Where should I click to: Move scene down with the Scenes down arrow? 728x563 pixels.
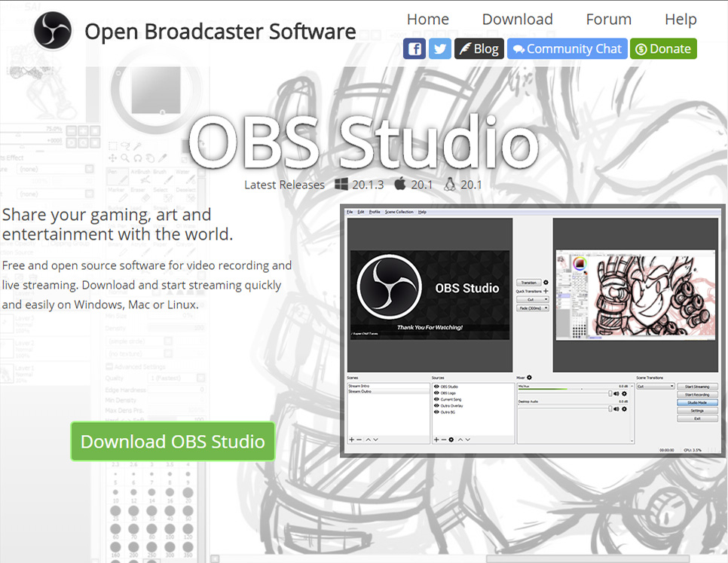375,439
